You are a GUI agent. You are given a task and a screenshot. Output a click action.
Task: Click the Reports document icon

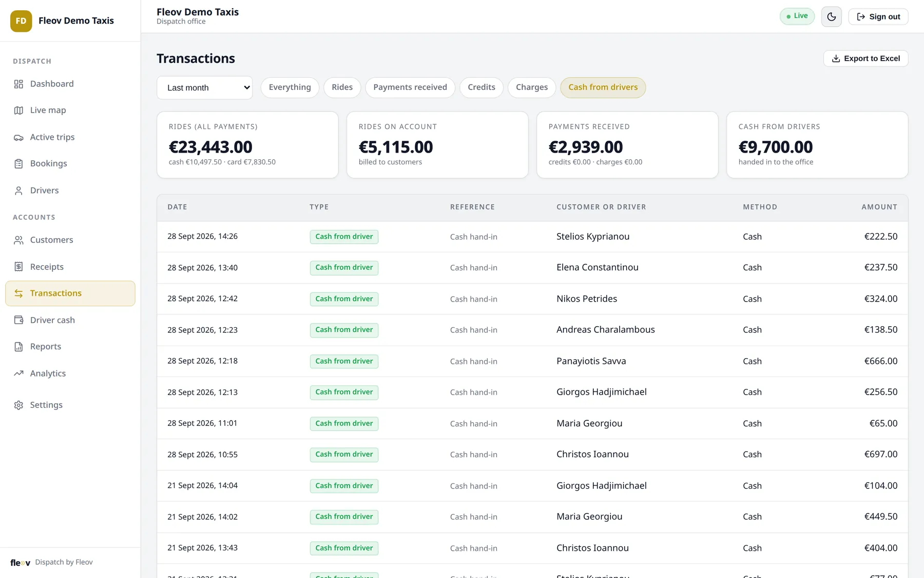18,347
